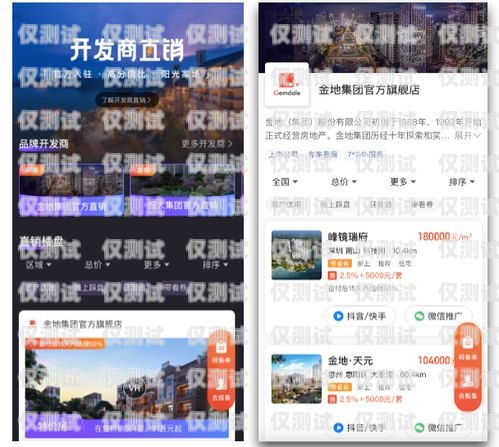Toggle the 快答谢 filter chip
499x447 pixels.
click(x=380, y=204)
